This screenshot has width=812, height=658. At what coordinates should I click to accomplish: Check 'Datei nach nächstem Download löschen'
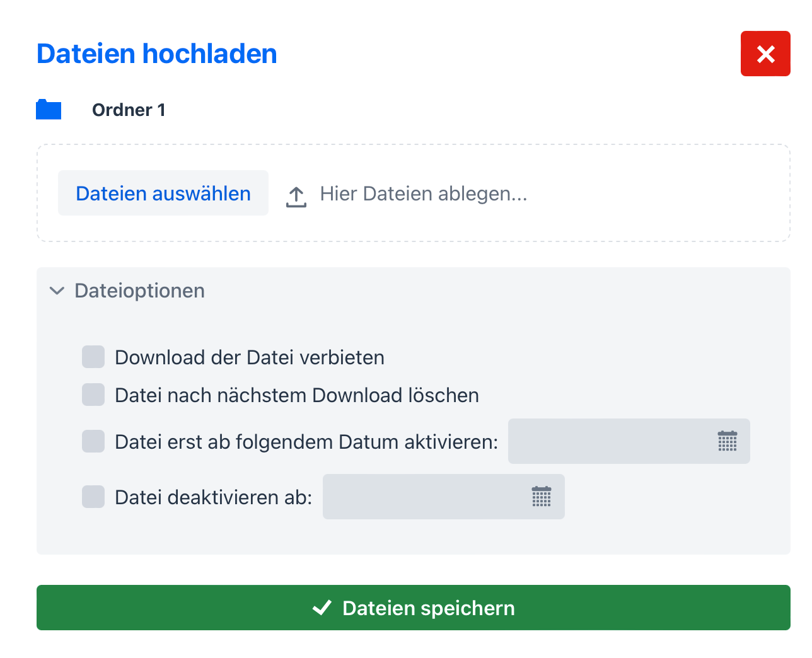coord(93,395)
